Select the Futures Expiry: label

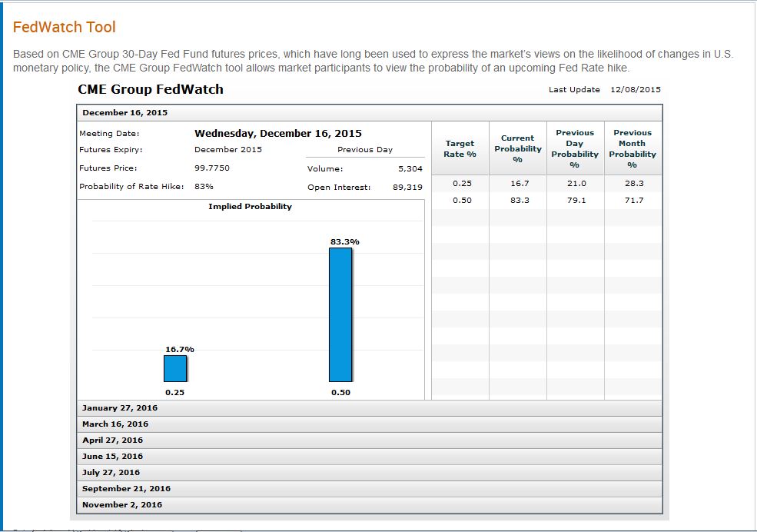point(111,150)
